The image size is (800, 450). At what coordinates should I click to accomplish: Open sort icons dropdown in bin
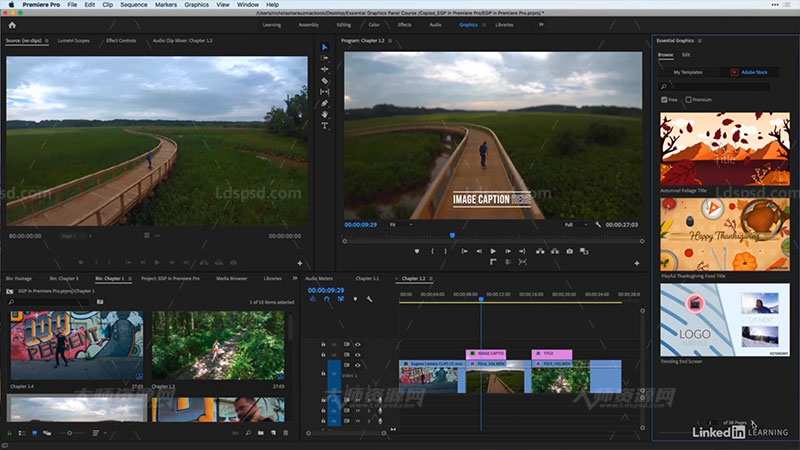click(97, 433)
